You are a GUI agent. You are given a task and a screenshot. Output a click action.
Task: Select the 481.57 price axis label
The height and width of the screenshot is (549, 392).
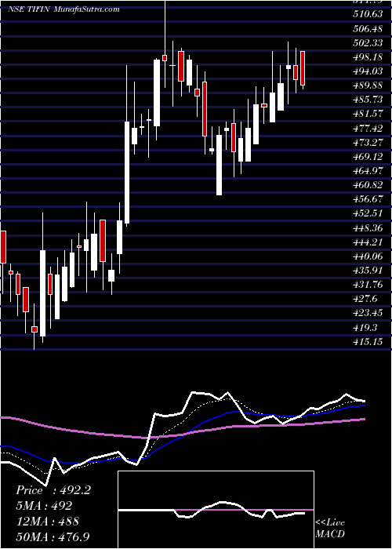(368, 114)
